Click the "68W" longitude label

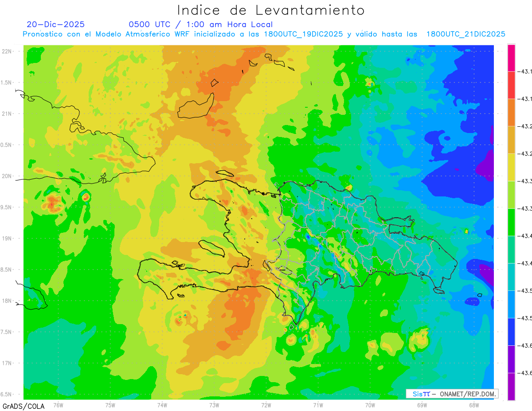[x=474, y=405]
